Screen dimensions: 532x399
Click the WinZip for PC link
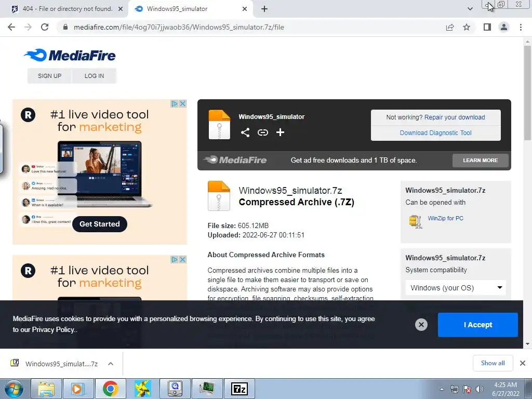445,218
